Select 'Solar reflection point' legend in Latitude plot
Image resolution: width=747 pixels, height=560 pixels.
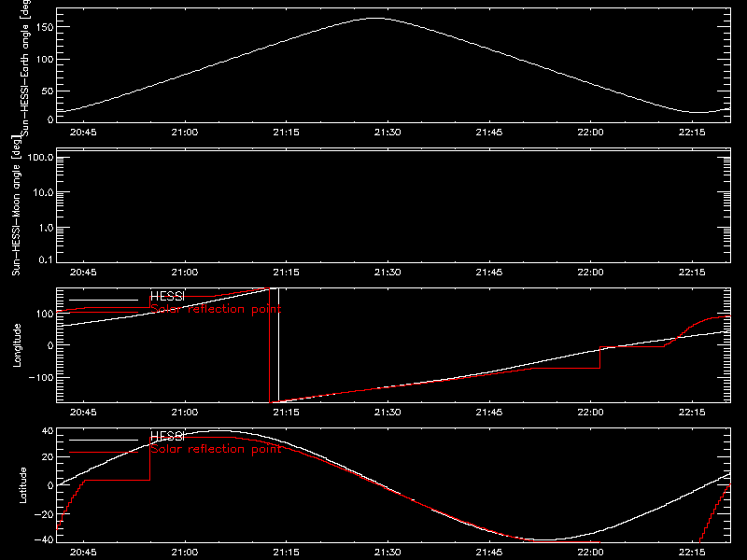point(216,449)
